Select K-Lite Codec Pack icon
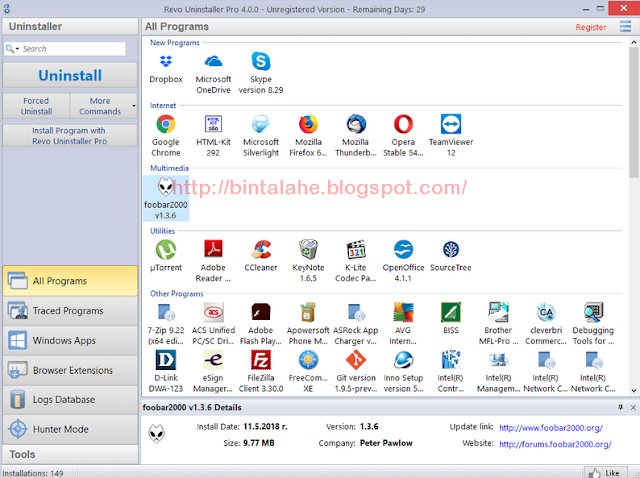 [x=356, y=250]
